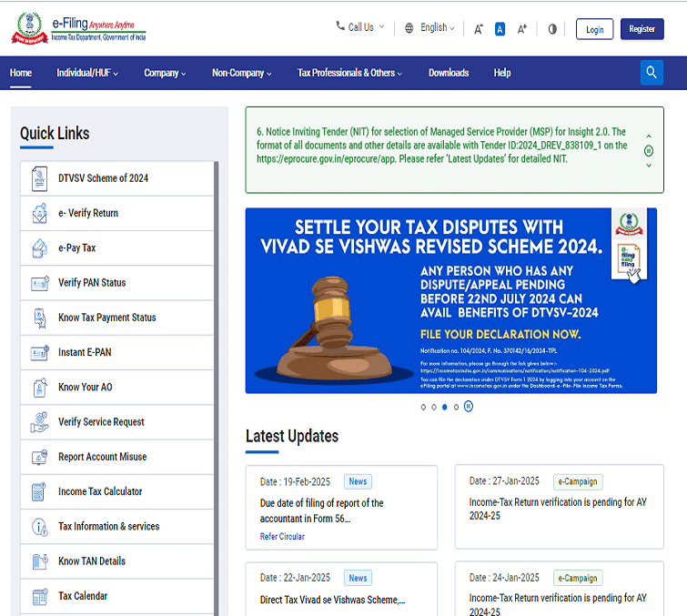
Task: Expand the Call Us dropdown
Action: tap(360, 27)
